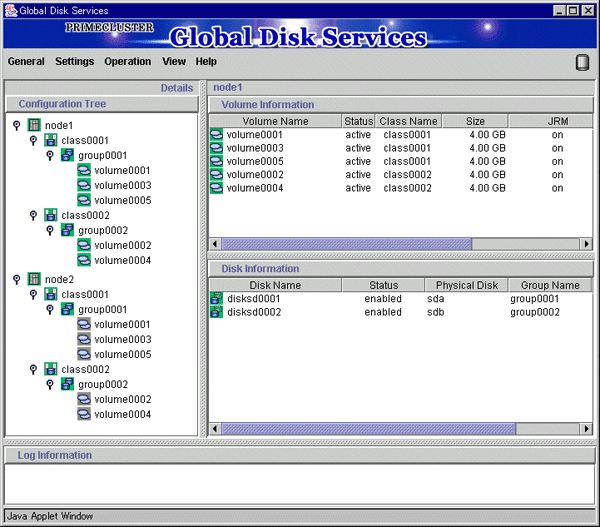Click Status column header in Disk Information
Viewport: 600px width, 527px height.
tap(383, 285)
